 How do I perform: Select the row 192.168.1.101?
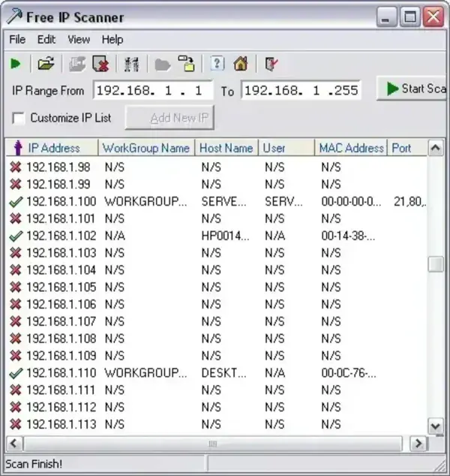click(x=217, y=218)
